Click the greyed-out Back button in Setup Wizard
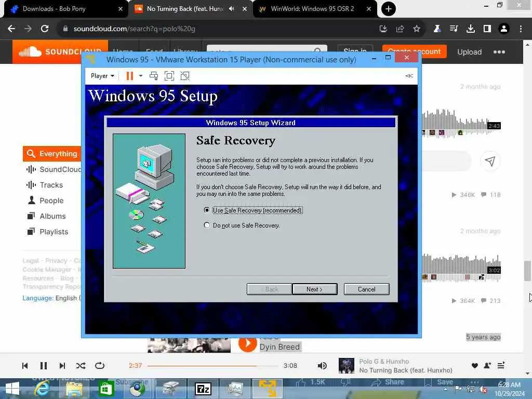Screen dimensions: 532x399 click(x=270, y=289)
